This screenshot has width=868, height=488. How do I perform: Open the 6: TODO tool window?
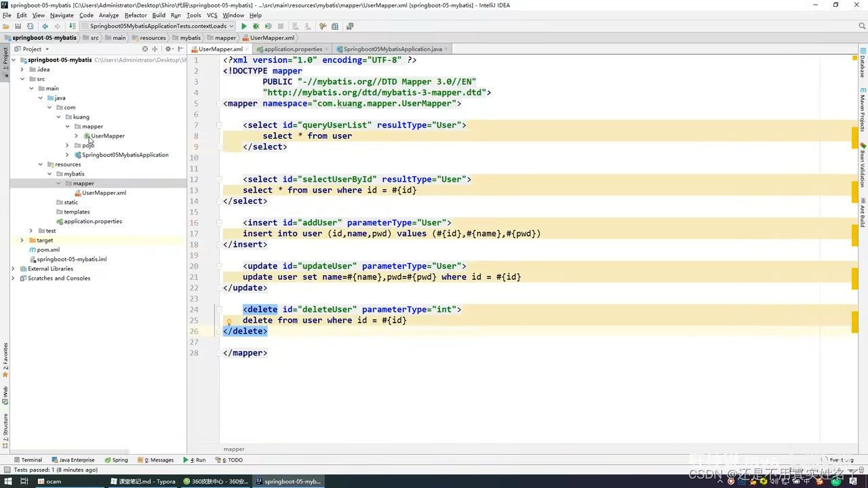230,460
